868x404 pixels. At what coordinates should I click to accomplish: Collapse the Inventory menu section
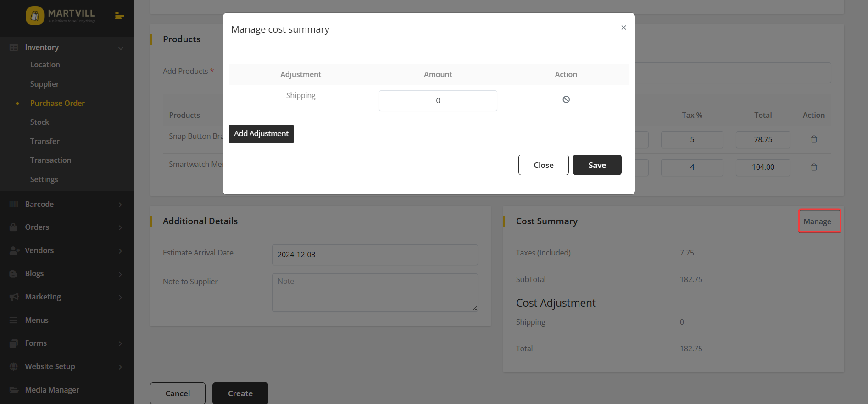121,48
